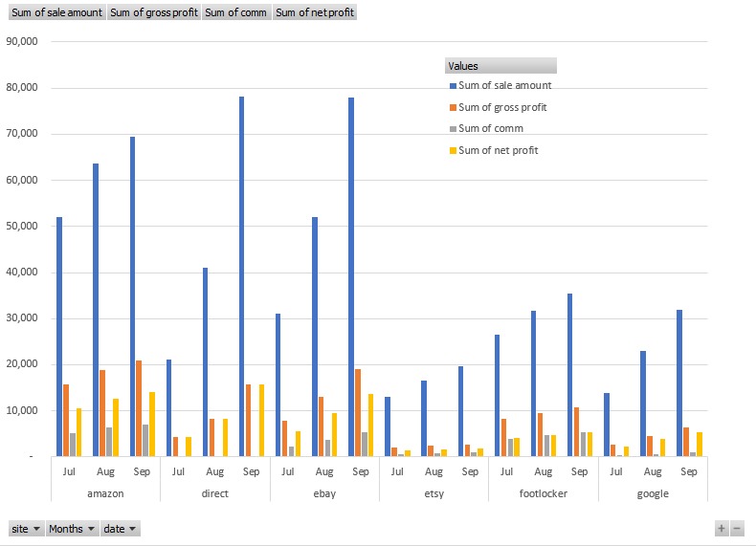This screenshot has width=756, height=546.
Task: Click the 'Sum of comm' field button
Action: click(x=235, y=12)
